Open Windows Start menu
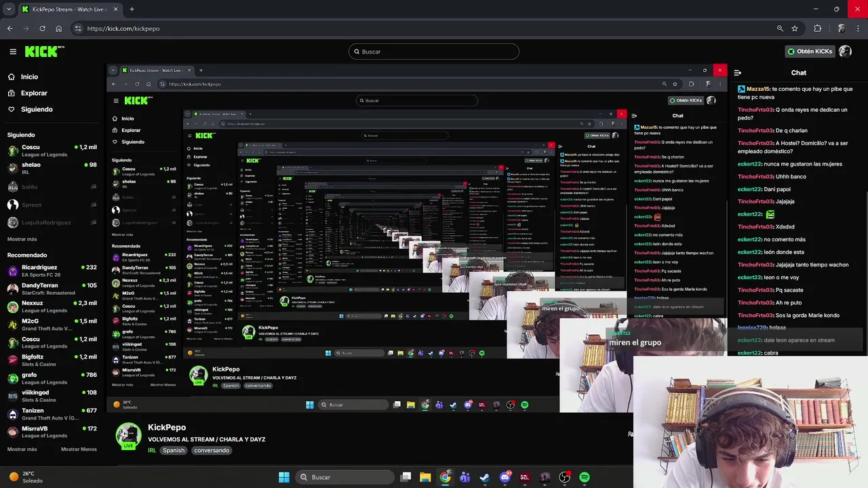The image size is (868, 488). click(x=284, y=477)
